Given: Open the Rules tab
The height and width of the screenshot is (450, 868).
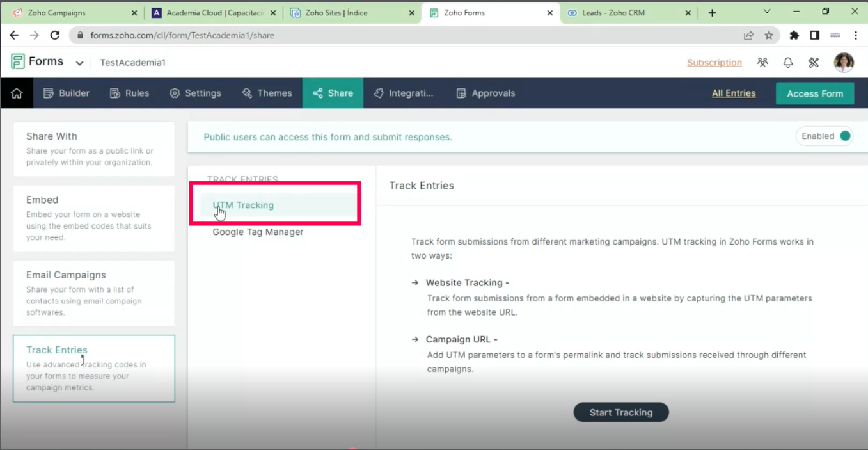Looking at the screenshot, I should point(129,93).
